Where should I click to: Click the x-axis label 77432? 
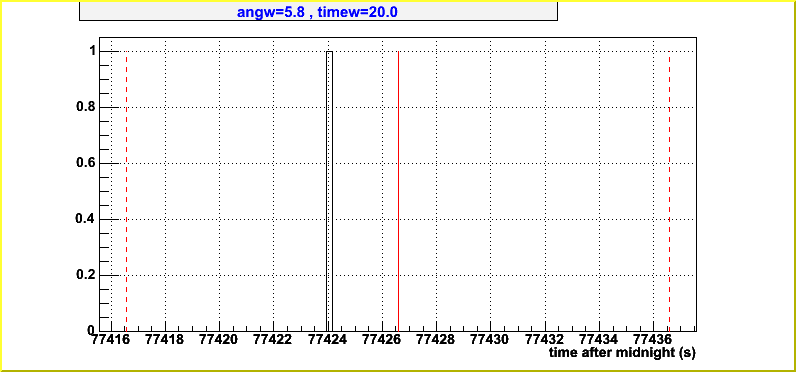coord(545,339)
